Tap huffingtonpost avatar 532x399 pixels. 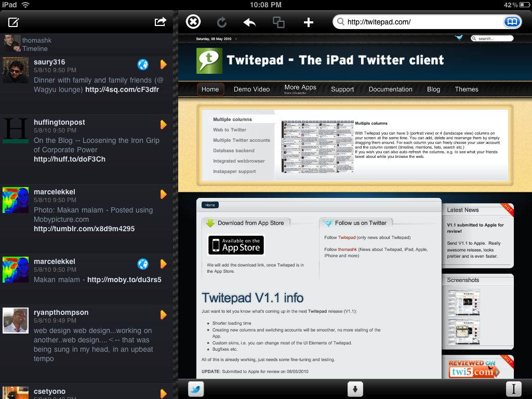click(x=16, y=130)
